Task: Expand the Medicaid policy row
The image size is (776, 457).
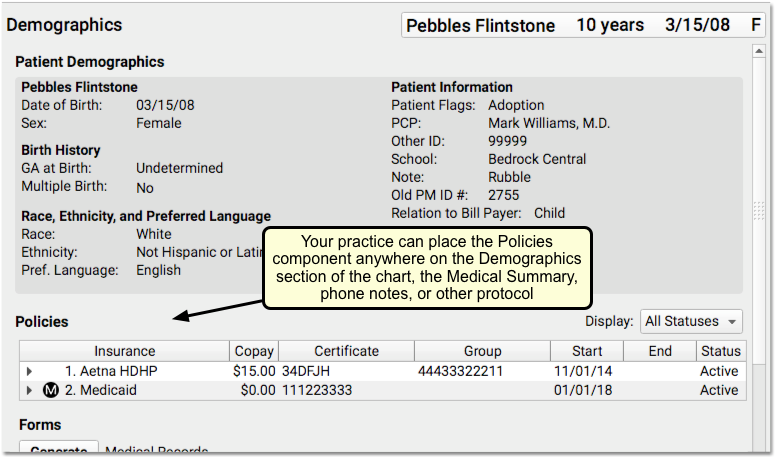Action: point(29,391)
